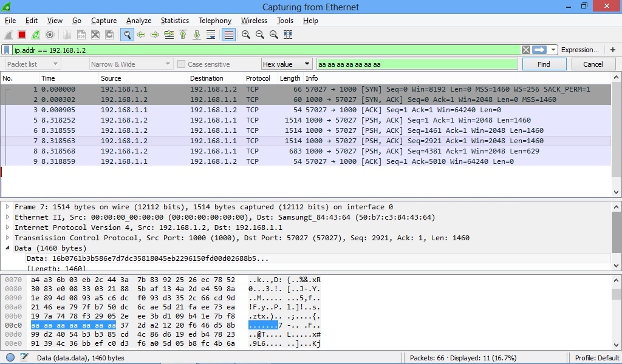
Task: Open the Hex value search type dropdown
Action: pos(287,64)
